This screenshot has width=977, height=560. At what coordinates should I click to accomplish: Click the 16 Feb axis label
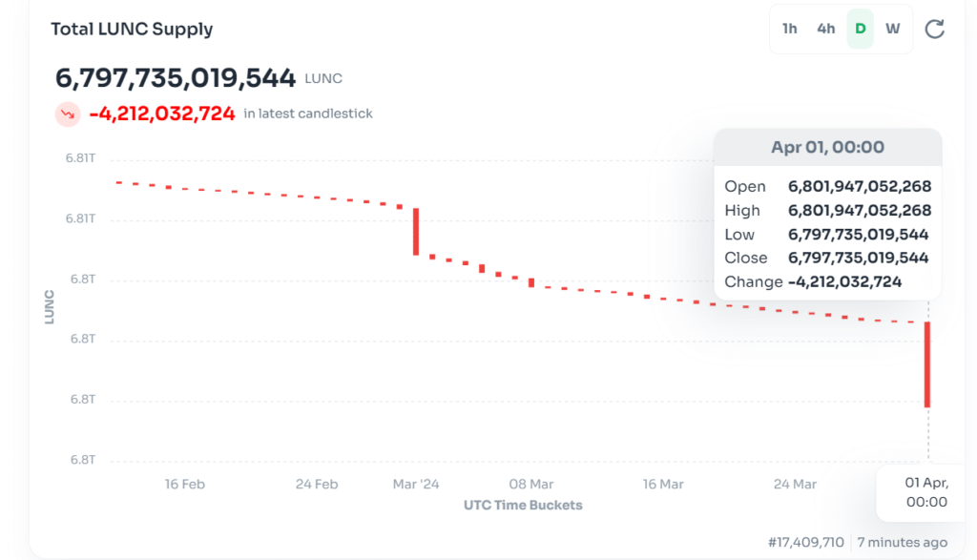(184, 484)
